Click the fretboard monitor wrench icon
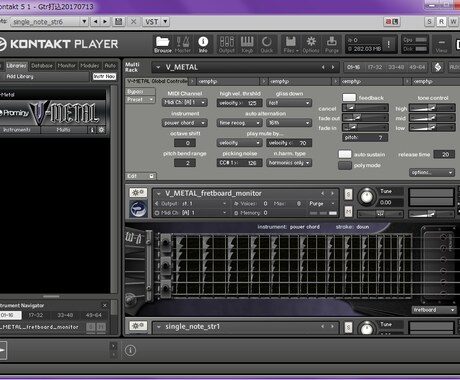This screenshot has height=380, width=460. click(x=138, y=193)
